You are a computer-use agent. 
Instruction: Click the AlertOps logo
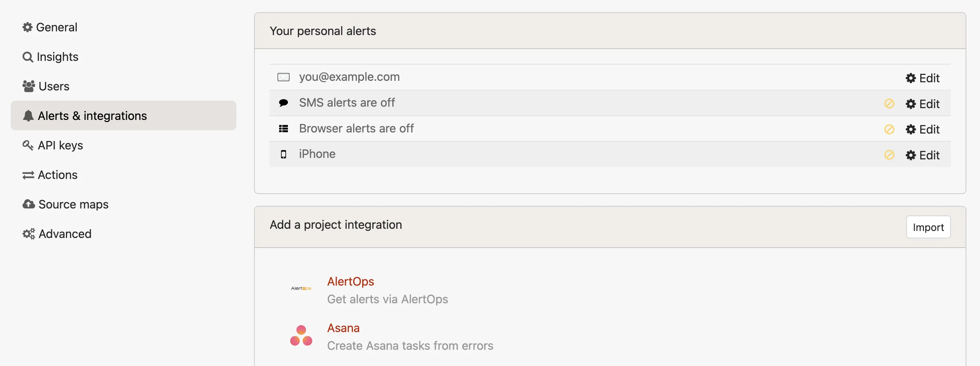pyautogui.click(x=301, y=288)
